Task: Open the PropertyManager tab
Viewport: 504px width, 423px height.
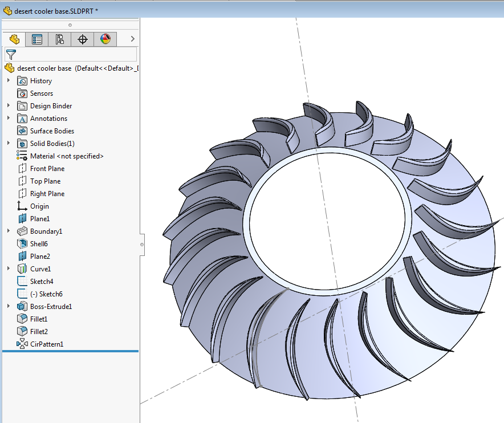Action: (37, 39)
